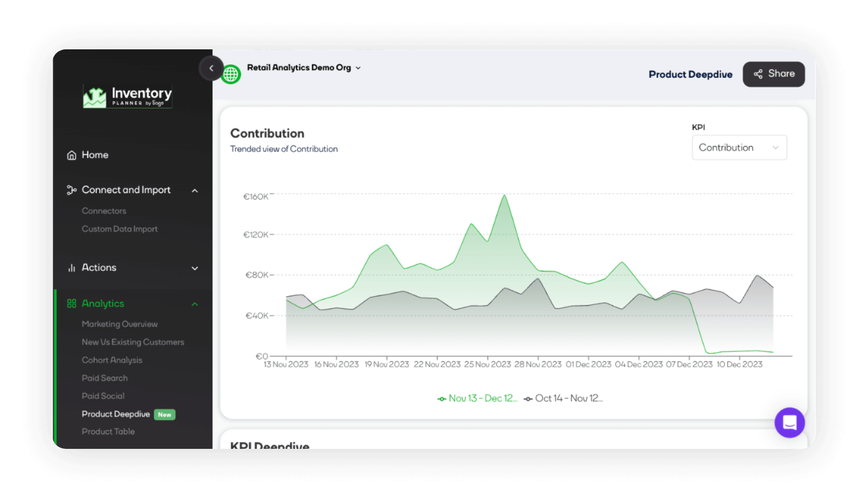Click the Actions bar chart icon

tap(72, 268)
